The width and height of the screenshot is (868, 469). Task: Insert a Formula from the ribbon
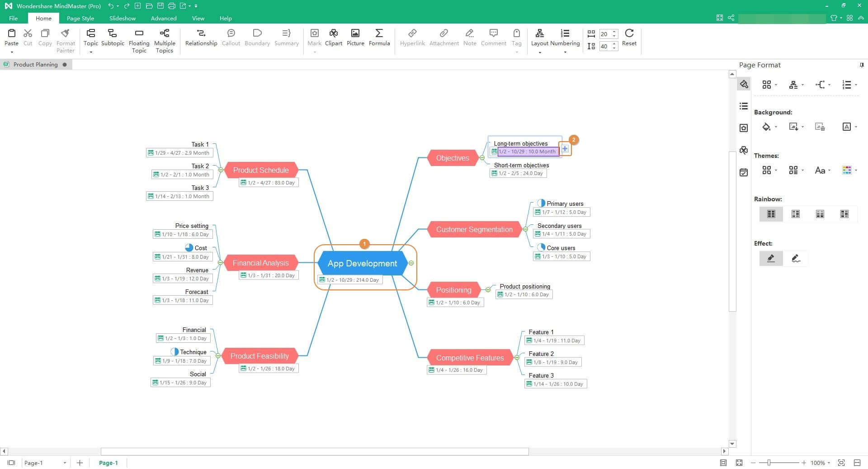(379, 33)
